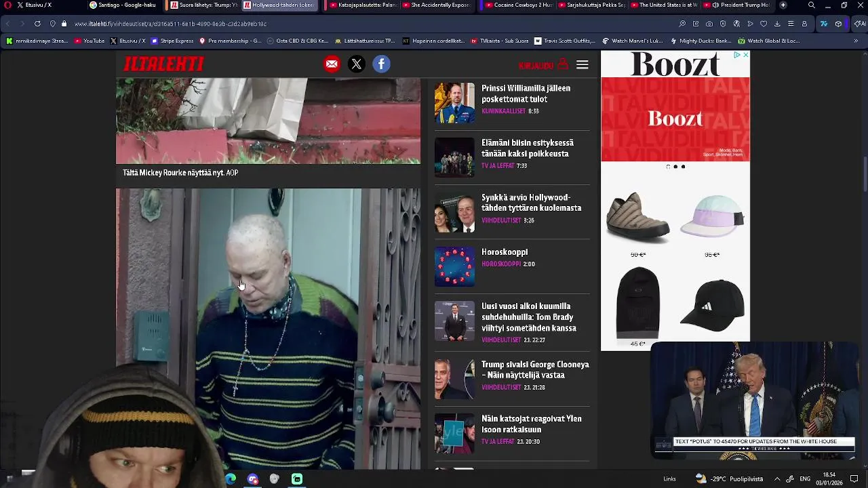Open TVkaista - Sub Suora bookmark
This screenshot has width=868, height=488.
pyautogui.click(x=500, y=41)
